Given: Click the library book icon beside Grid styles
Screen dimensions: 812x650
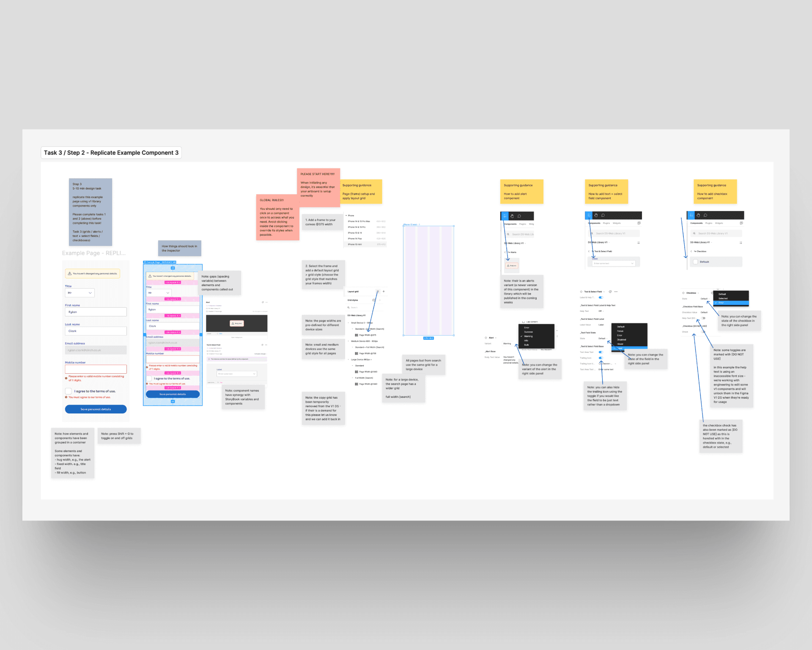Looking at the screenshot, I should tap(373, 300).
